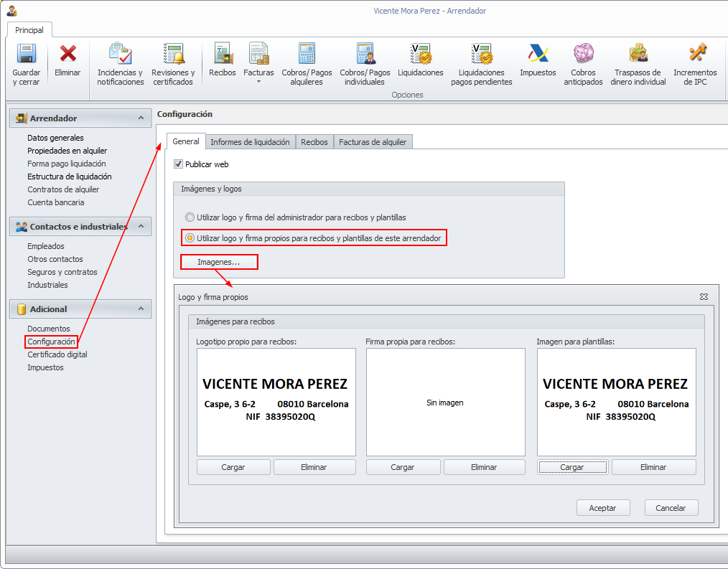Click the Arrendador panel header icon
728x569 pixels.
click(x=22, y=118)
